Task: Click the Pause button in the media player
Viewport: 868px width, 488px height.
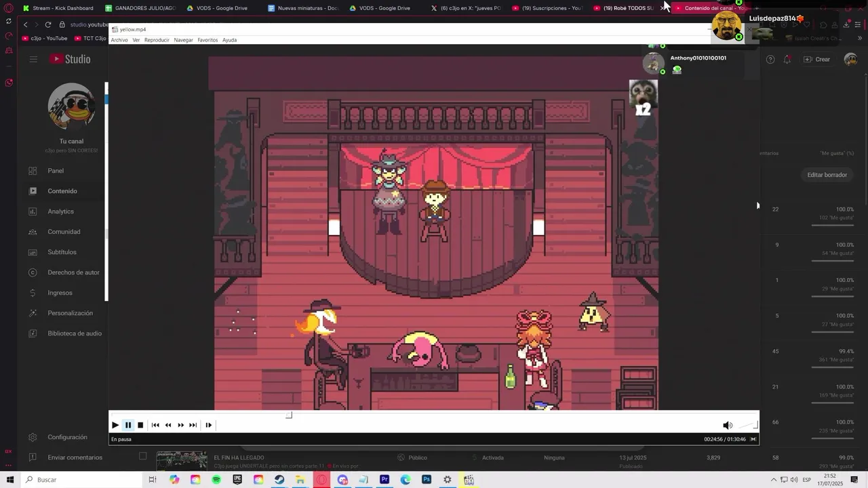Action: point(128,425)
